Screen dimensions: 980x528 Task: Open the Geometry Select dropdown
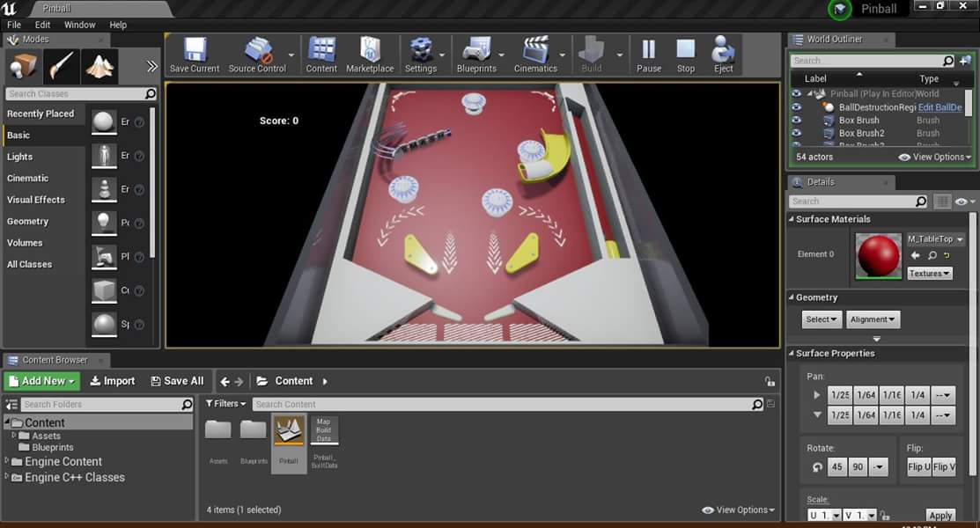point(822,319)
